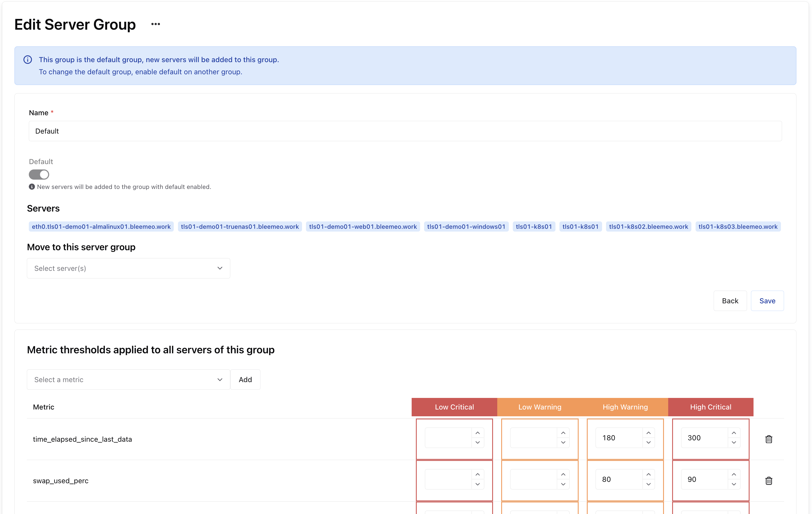Increment High Warning for time_elapsed_since_last_data
Viewport: 812px width, 514px height.
(648, 433)
